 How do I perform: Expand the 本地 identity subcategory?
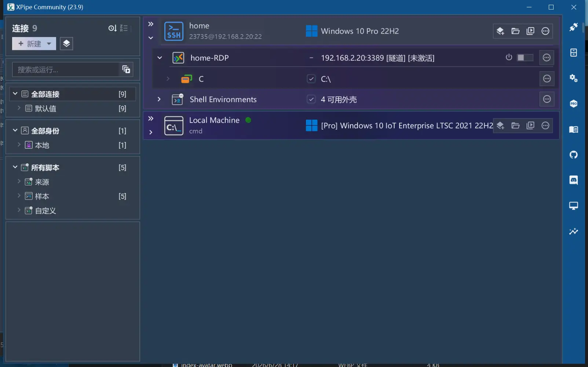[19, 145]
